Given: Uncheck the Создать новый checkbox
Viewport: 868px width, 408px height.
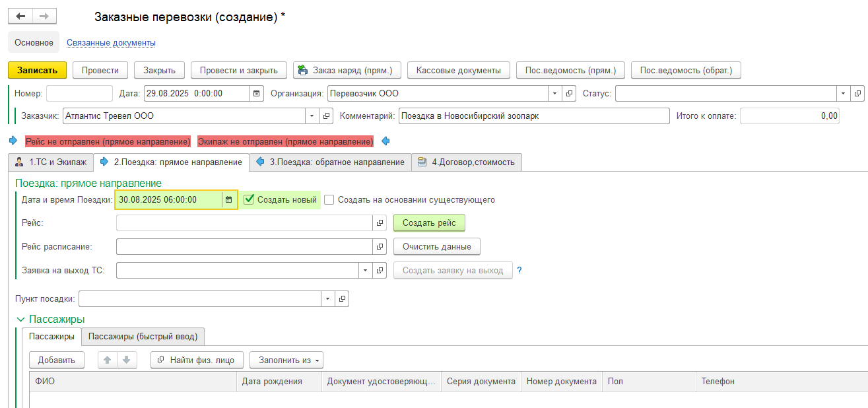Looking at the screenshot, I should click(249, 199).
